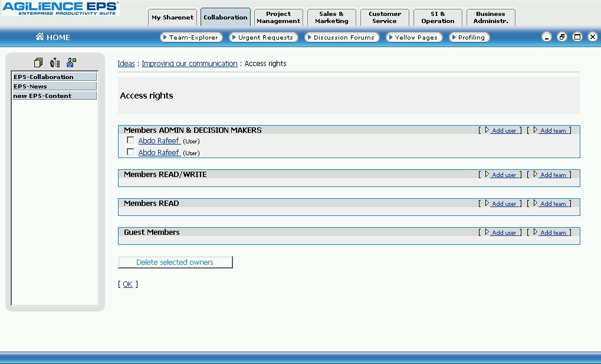Click Add user for Members READ/WRITE
The width and height of the screenshot is (601, 364).
(504, 175)
